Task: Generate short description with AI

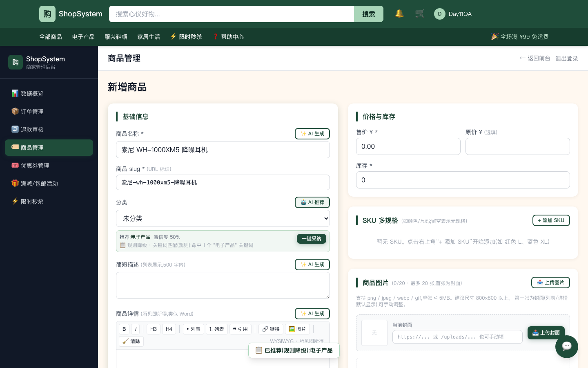Action: click(x=312, y=265)
